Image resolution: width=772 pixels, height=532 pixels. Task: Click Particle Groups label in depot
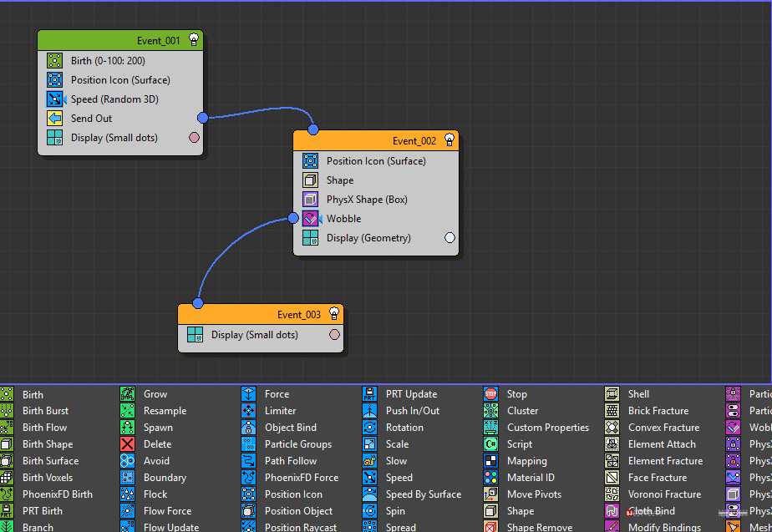coord(298,444)
